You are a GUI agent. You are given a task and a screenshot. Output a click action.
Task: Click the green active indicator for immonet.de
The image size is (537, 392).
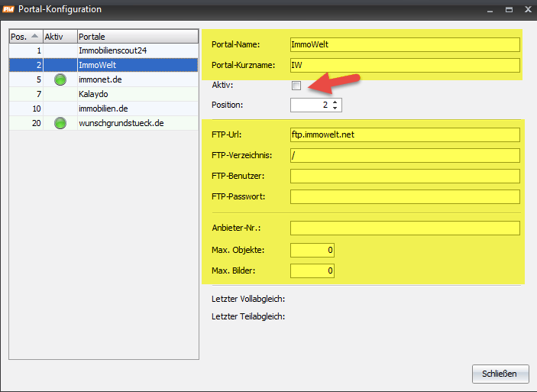pyautogui.click(x=60, y=79)
